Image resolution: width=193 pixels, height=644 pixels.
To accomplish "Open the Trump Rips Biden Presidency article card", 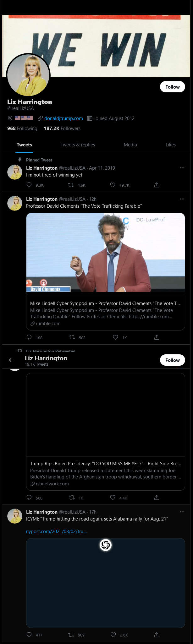I will pos(106,473).
